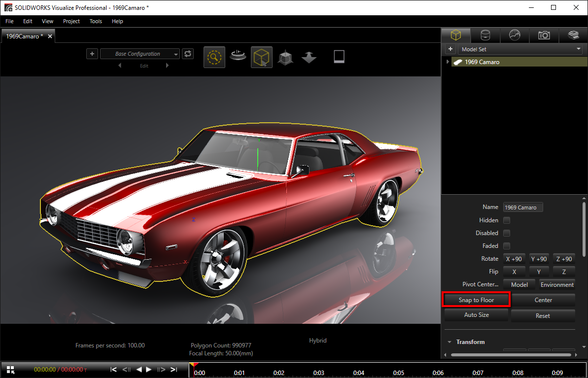This screenshot has width=588, height=378.
Task: Open the Scenes tab globe icon
Action: tap(515, 35)
